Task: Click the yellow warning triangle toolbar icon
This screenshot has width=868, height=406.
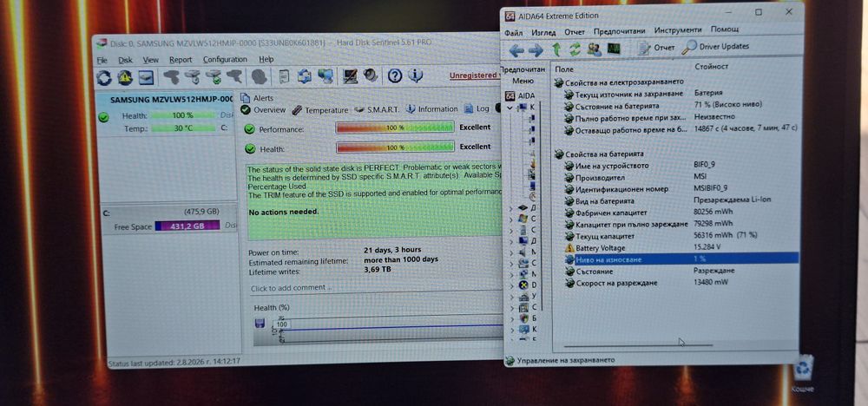Action: click(125, 77)
